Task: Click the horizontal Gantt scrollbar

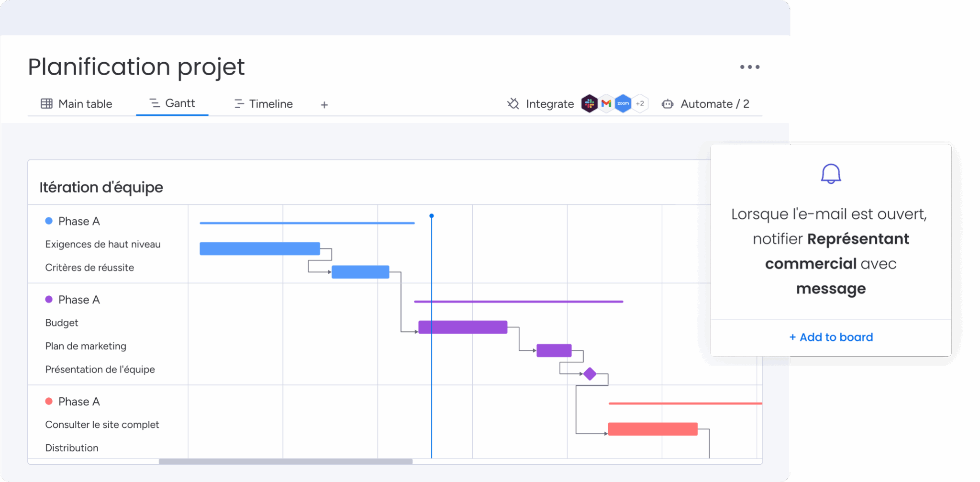Action: pos(286,461)
